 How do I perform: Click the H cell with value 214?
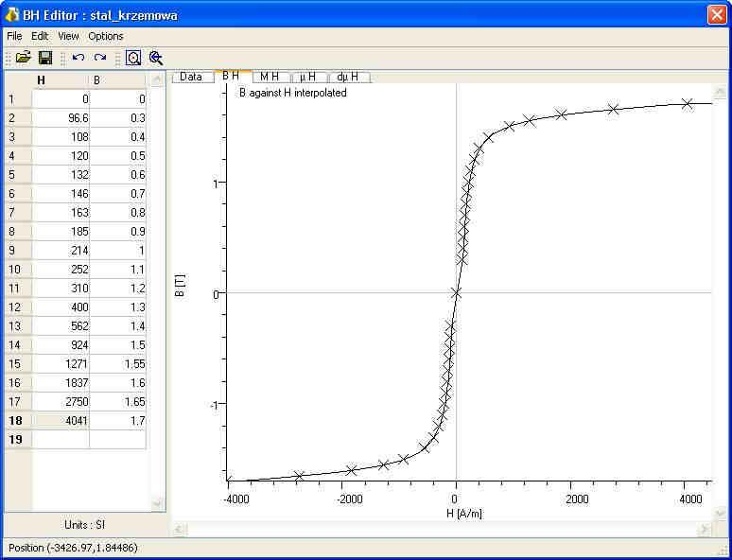pos(61,251)
